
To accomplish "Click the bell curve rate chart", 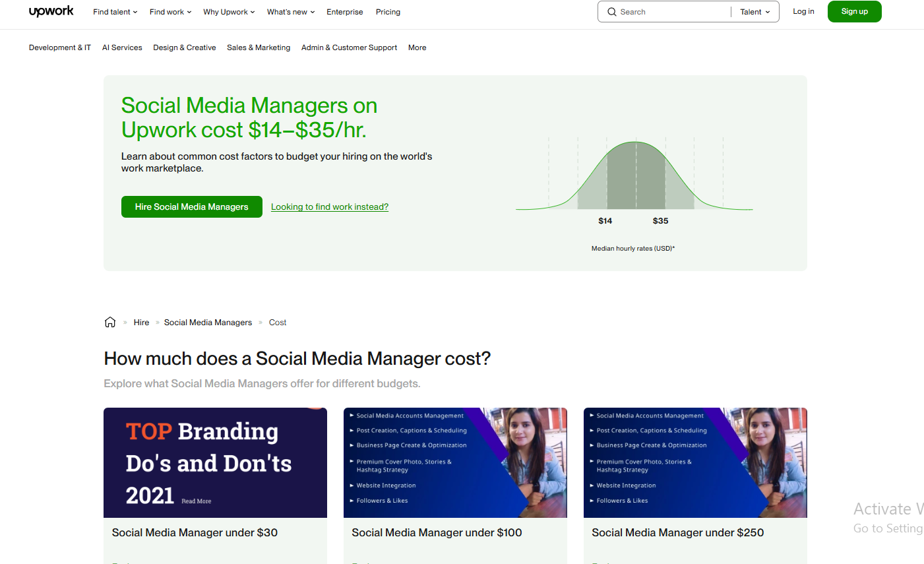I will 634,174.
